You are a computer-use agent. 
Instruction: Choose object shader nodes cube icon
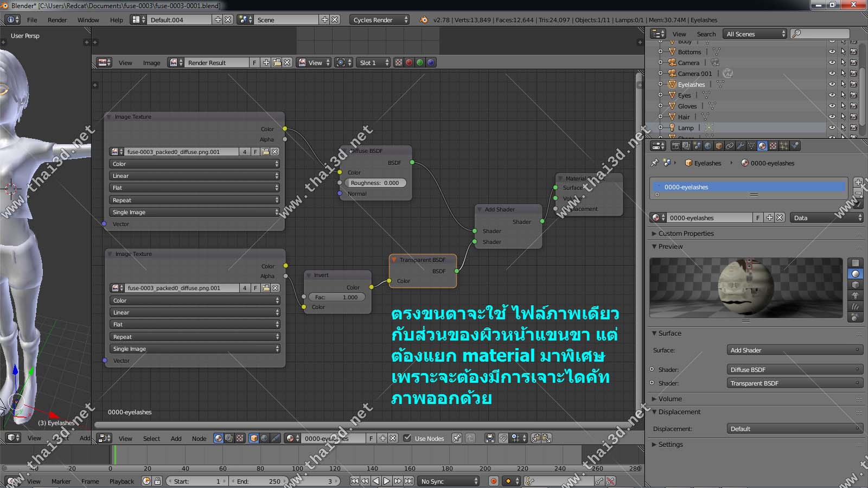coord(254,438)
